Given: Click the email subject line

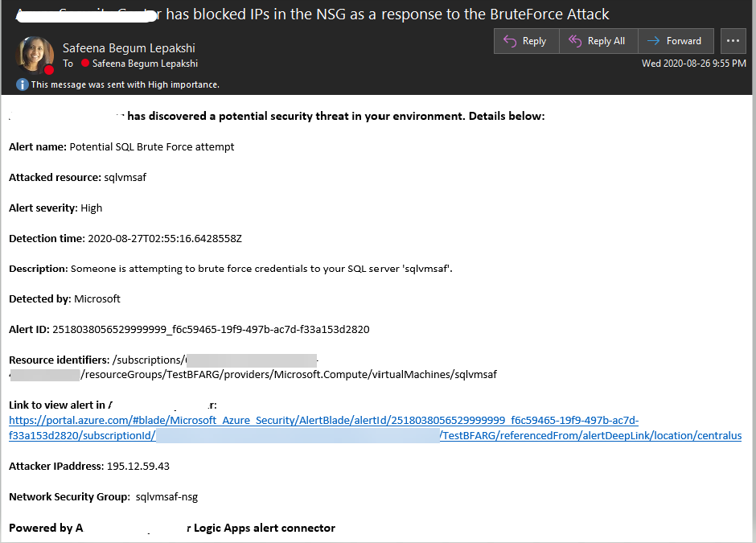Looking at the screenshot, I should point(378,14).
